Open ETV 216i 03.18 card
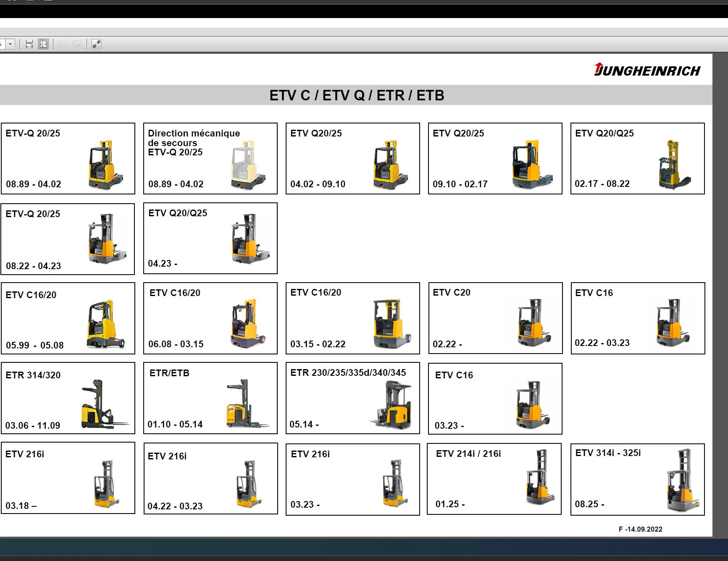This screenshot has width=728, height=561. (x=68, y=478)
